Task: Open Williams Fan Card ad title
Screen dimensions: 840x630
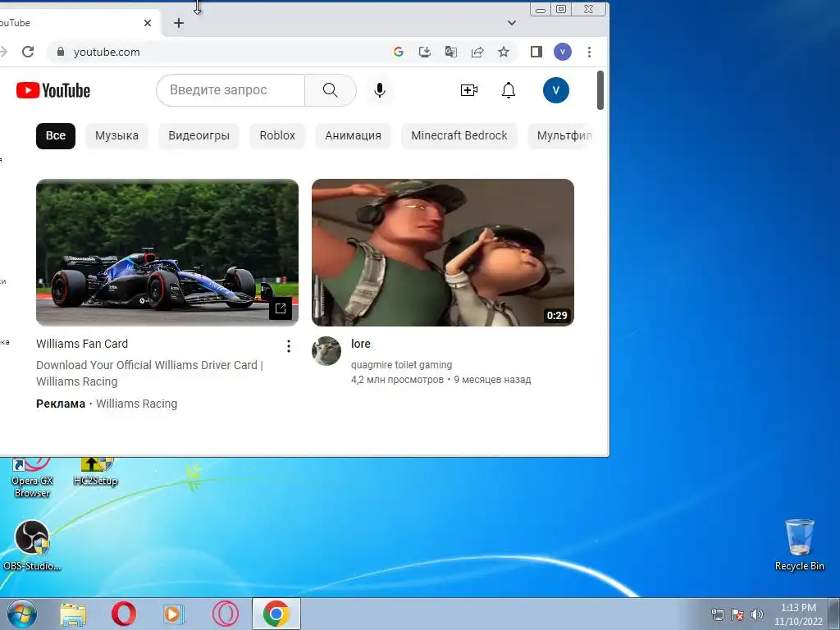Action: click(82, 344)
